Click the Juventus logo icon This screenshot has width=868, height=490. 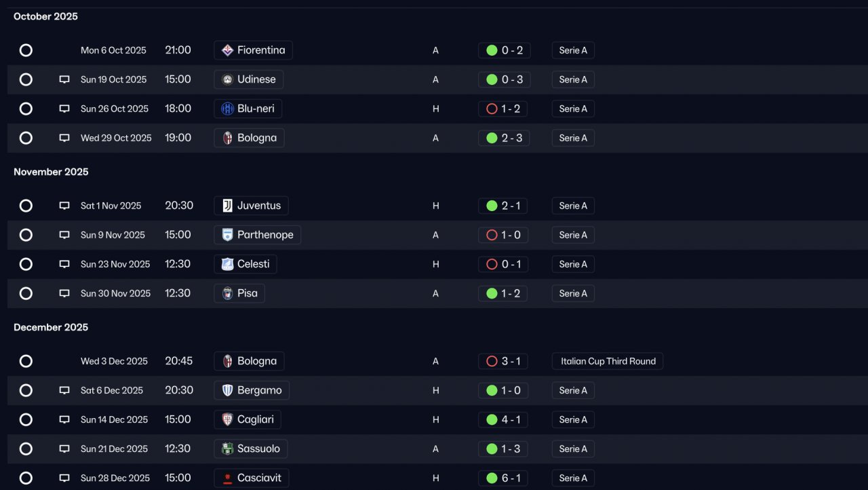[x=228, y=206]
